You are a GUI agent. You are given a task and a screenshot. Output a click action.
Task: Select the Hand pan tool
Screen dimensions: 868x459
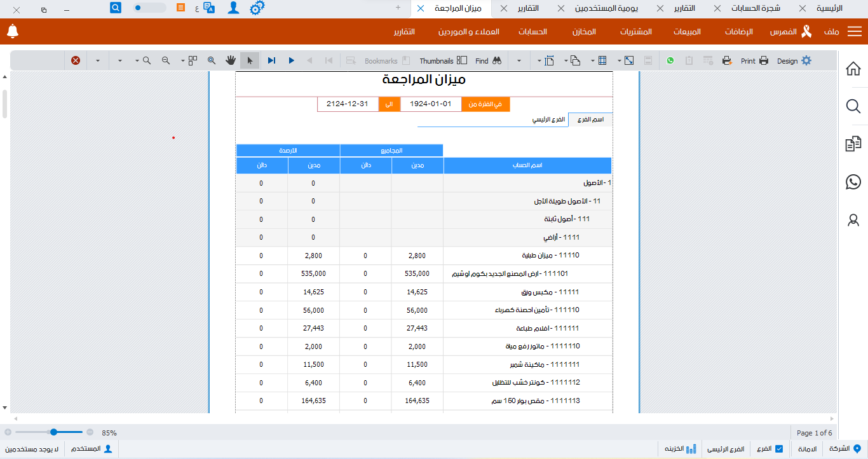(x=231, y=60)
